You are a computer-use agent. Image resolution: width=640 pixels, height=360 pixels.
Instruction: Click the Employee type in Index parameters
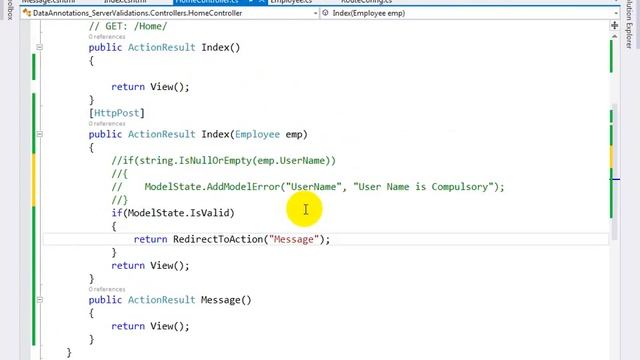[x=257, y=134]
